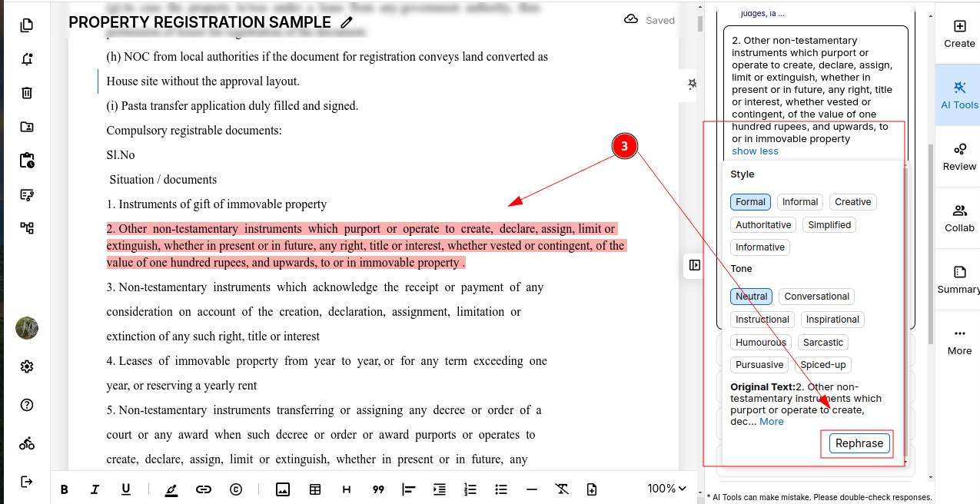Image resolution: width=980 pixels, height=504 pixels.
Task: Edit the document title with pencil icon
Action: point(347,22)
